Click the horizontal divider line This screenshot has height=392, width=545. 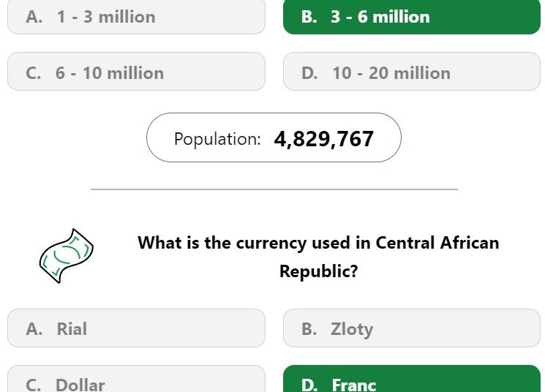pos(274,189)
